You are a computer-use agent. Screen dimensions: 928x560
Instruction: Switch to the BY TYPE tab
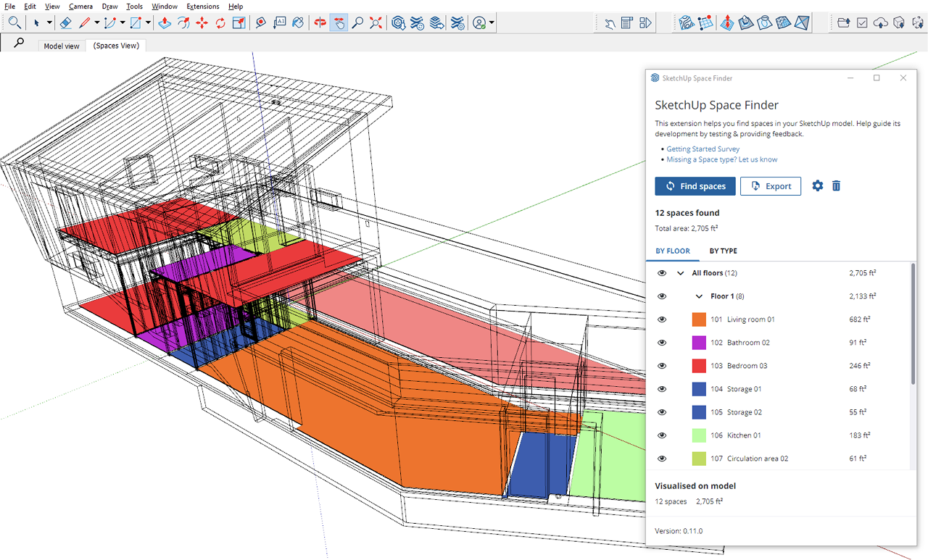[723, 251]
